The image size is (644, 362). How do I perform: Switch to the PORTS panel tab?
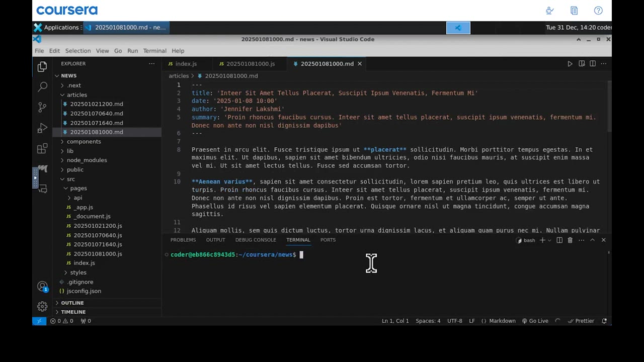click(328, 240)
